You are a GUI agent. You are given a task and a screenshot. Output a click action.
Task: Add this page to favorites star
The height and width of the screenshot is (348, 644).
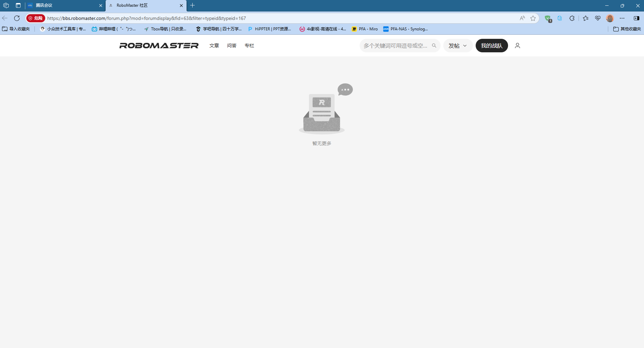[x=533, y=18]
